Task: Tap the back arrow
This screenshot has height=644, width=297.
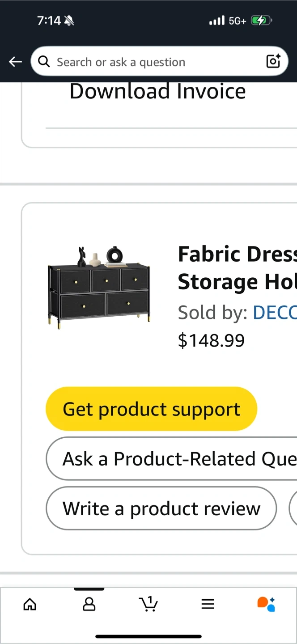Action: [16, 62]
